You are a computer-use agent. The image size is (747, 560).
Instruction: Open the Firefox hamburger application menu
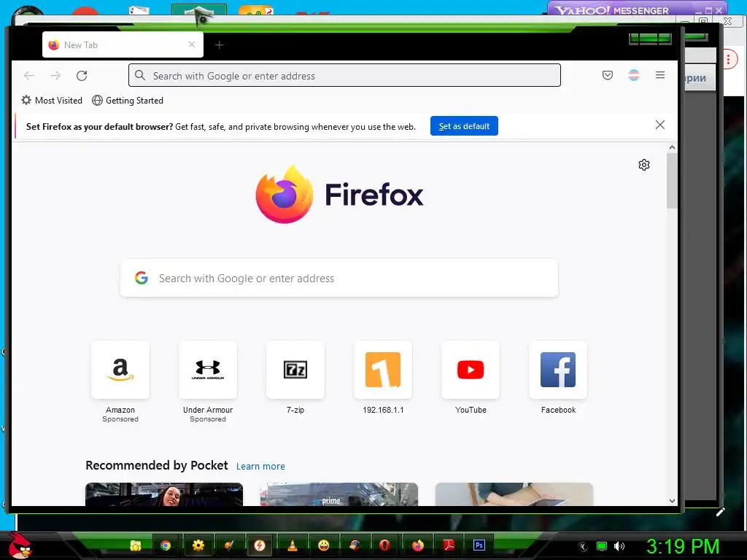[659, 75]
